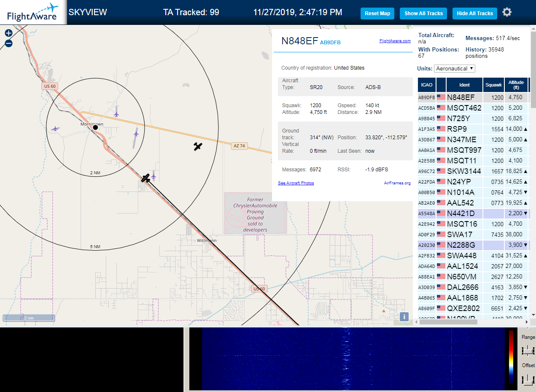Select N2288G aircraft row

(473, 245)
